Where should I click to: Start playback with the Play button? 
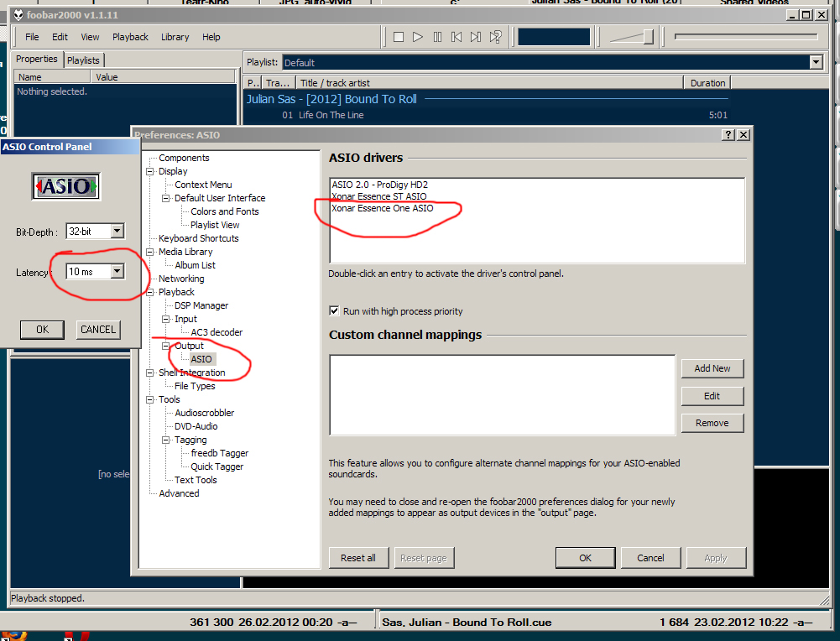[x=418, y=37]
